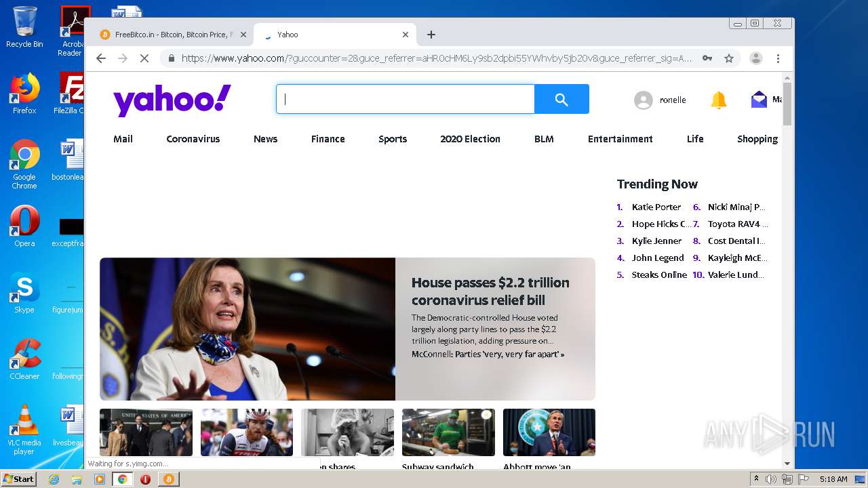The height and width of the screenshot is (488, 868).
Task: Open the Skype desktop icon
Action: (24, 293)
